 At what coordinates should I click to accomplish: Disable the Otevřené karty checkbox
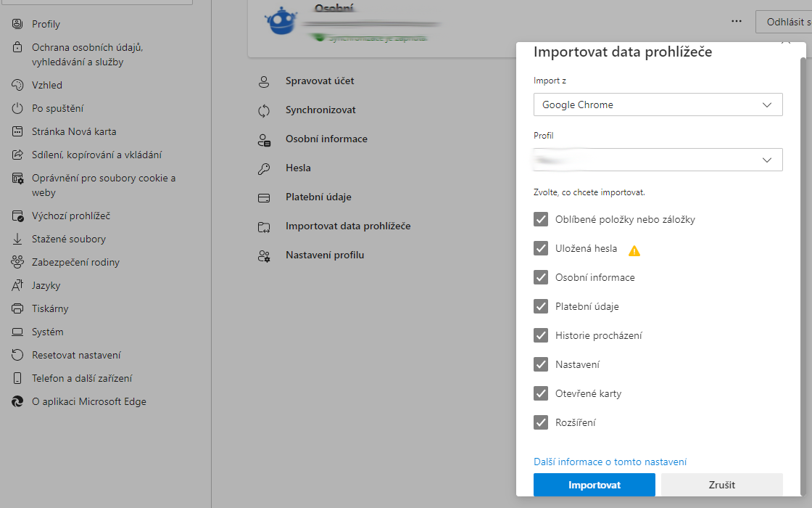point(541,393)
